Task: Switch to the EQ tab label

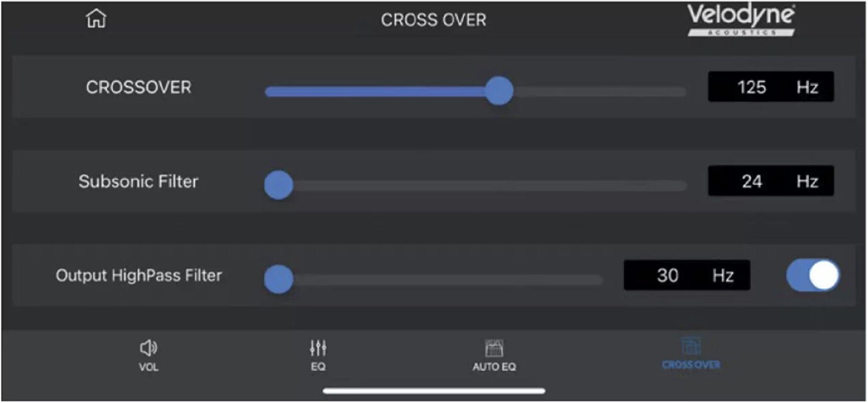Action: 318,367
